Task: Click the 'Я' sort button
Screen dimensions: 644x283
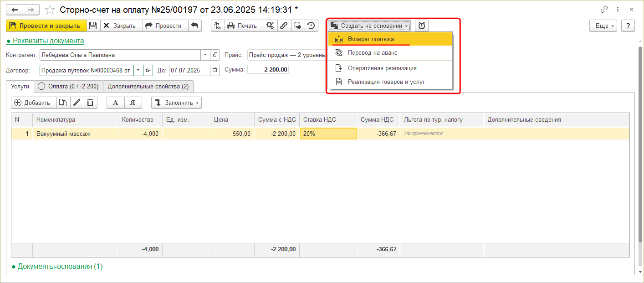Action: (x=133, y=103)
